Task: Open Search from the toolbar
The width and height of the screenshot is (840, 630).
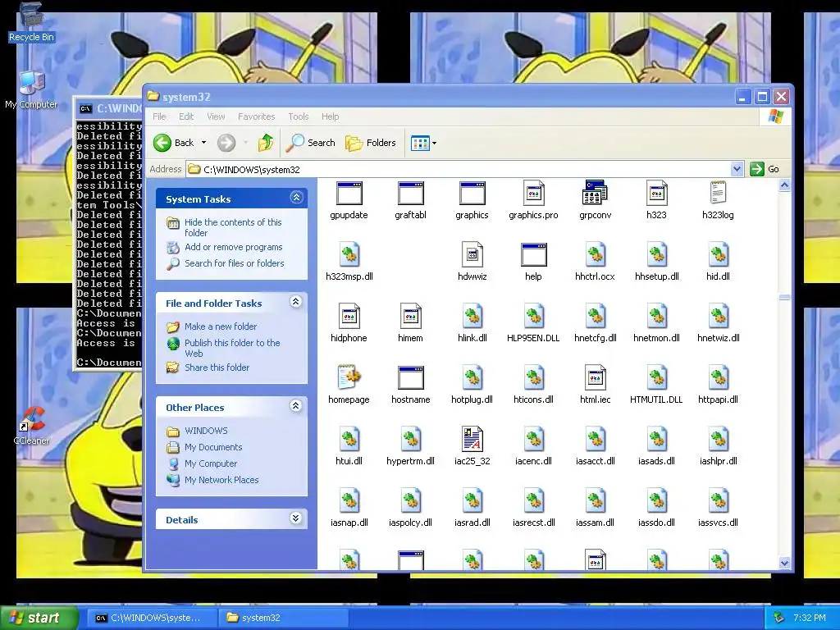Action: click(311, 143)
